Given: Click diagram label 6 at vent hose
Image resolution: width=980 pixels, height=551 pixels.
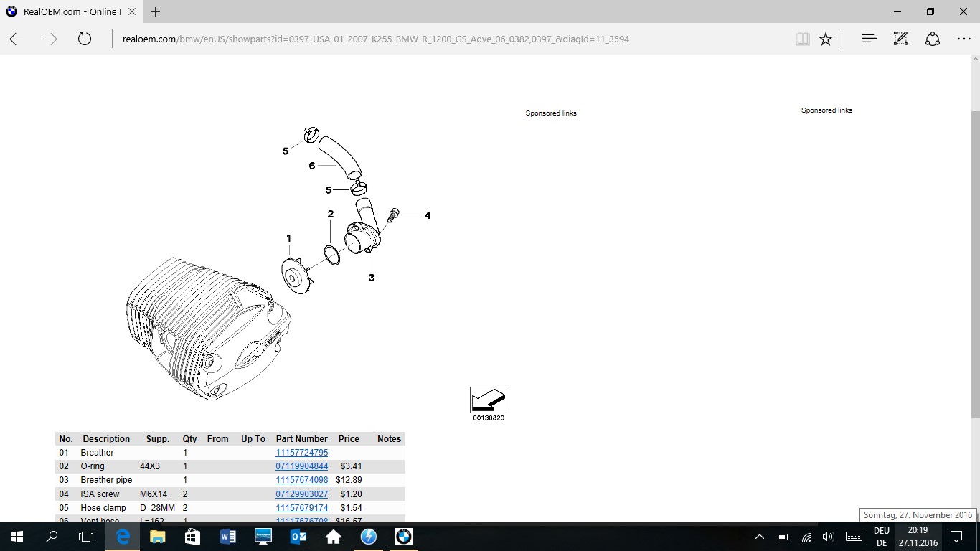Looking at the screenshot, I should click(x=312, y=166).
